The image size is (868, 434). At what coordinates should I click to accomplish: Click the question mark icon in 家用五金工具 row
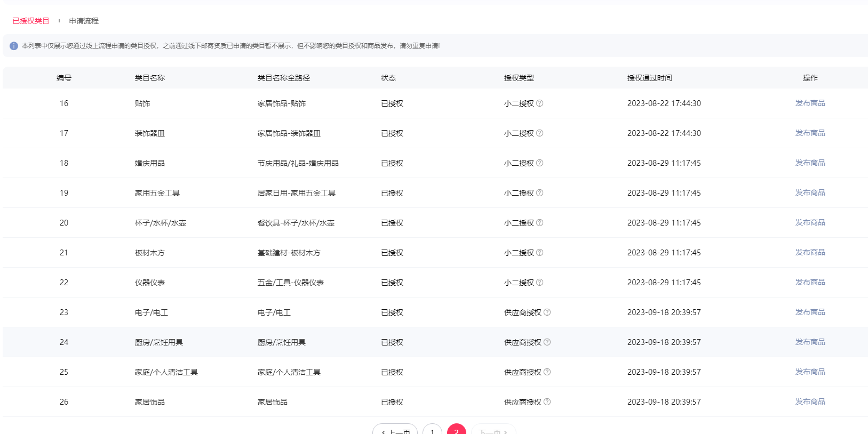(x=539, y=193)
